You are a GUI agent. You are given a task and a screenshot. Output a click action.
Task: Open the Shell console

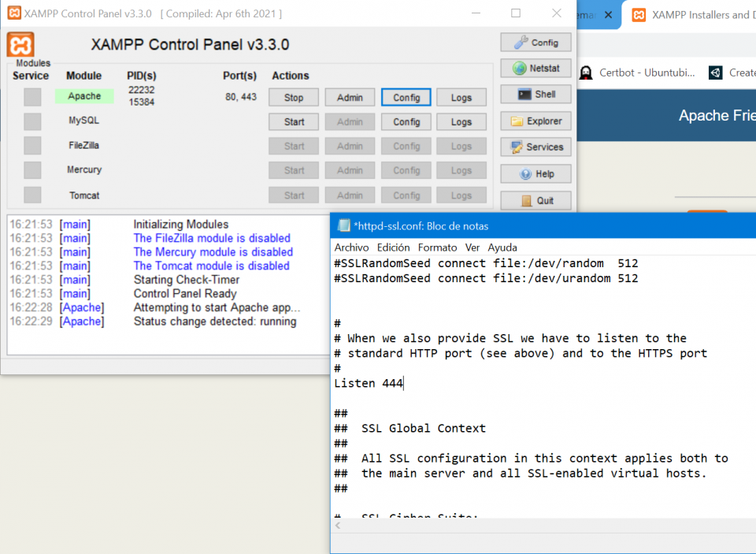click(x=535, y=94)
